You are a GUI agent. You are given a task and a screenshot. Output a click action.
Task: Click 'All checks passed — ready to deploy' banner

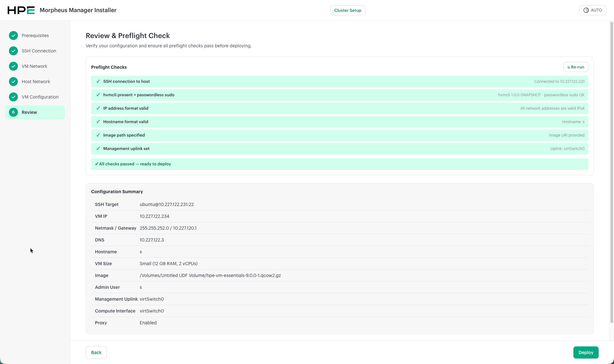(x=340, y=164)
